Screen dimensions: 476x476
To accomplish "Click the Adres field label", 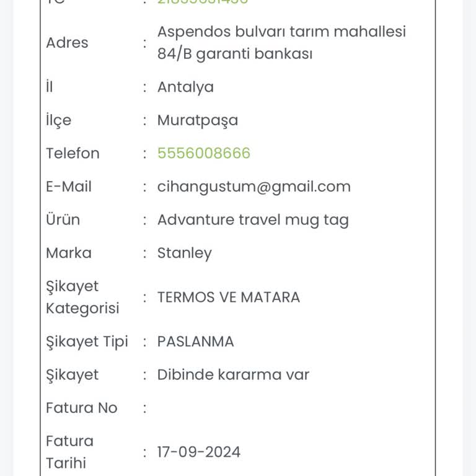I will pos(67,43).
